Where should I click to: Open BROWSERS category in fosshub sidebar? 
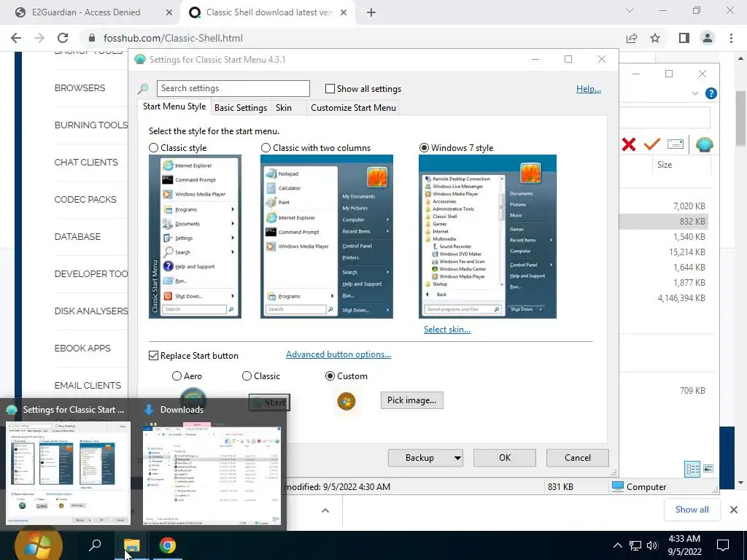click(x=80, y=88)
